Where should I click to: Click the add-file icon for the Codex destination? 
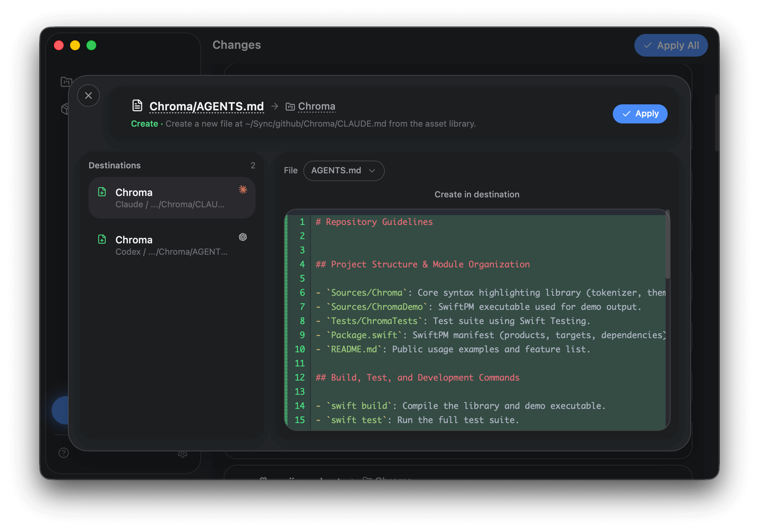point(102,239)
